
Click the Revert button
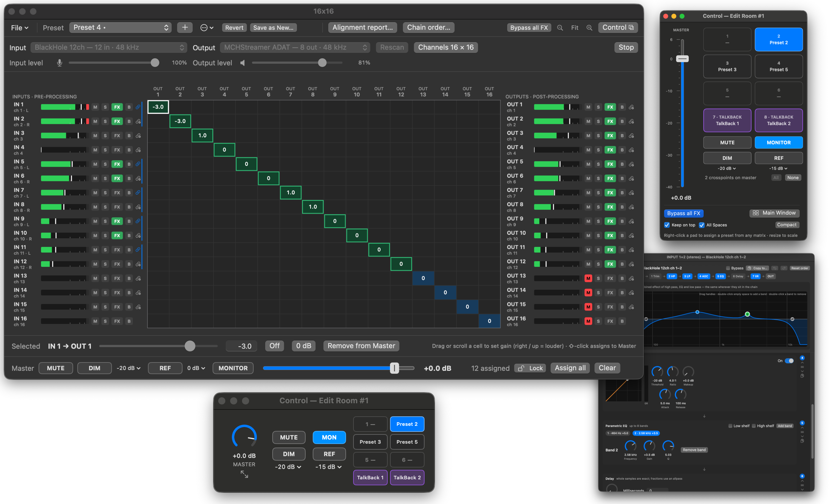(x=234, y=28)
